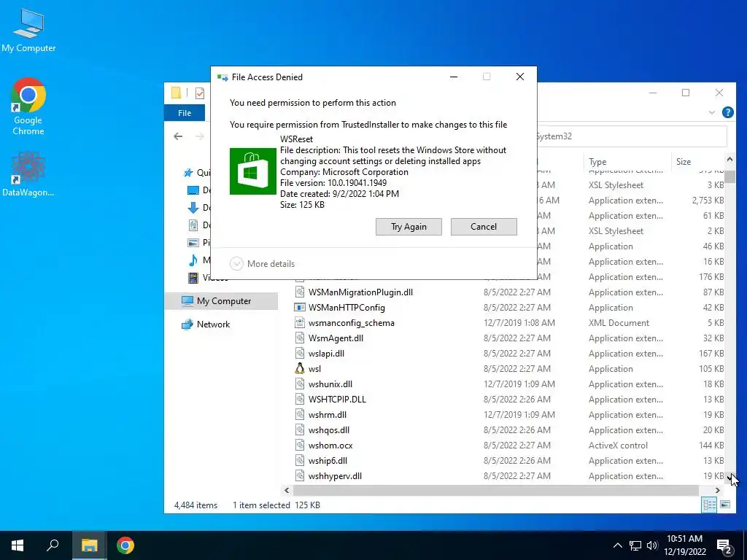Click the network tray icon
This screenshot has height=560, width=747.
pos(635,545)
